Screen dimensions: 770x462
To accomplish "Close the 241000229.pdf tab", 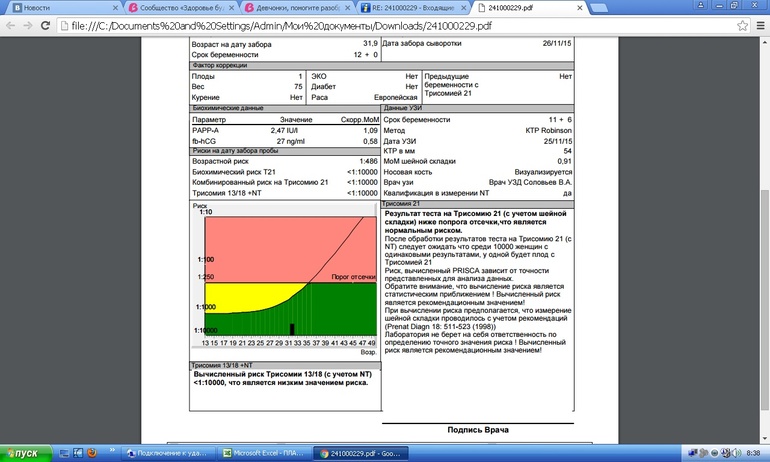I will (x=580, y=8).
